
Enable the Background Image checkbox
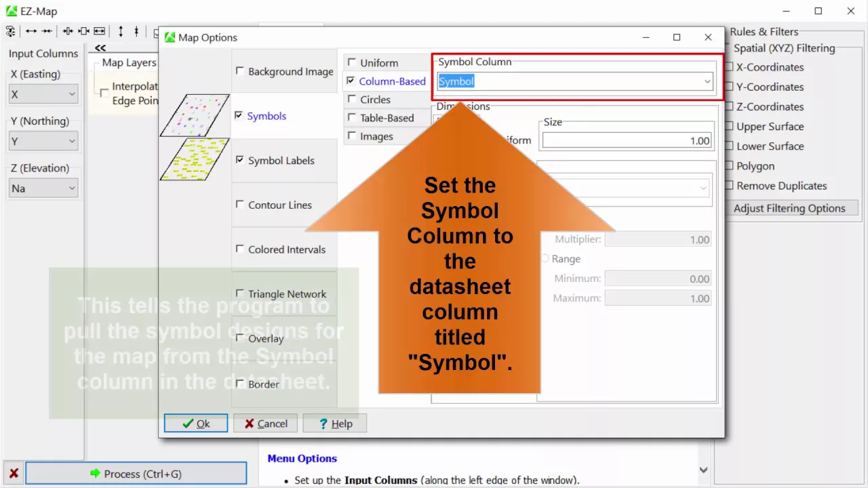click(x=239, y=70)
